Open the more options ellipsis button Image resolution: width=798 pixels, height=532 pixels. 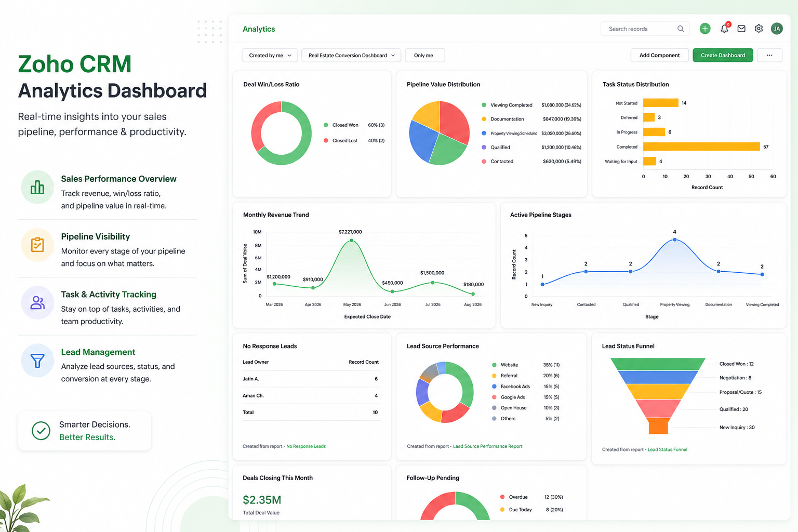coord(769,55)
